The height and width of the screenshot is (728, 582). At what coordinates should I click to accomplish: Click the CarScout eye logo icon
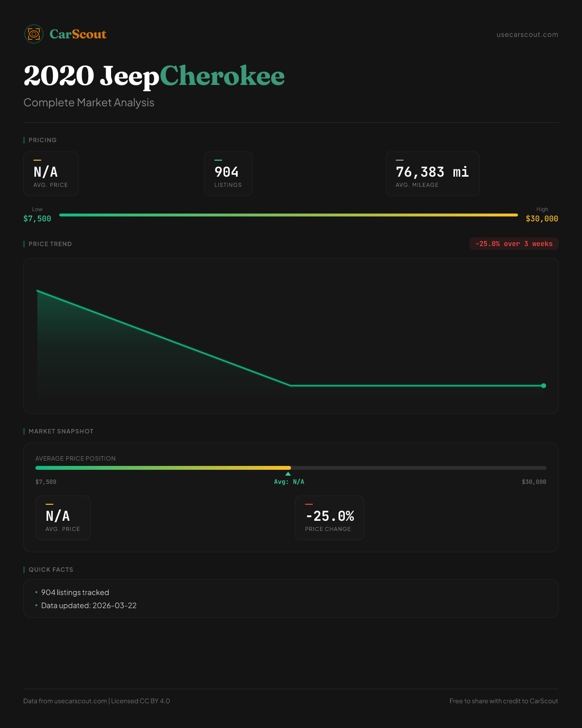tap(34, 34)
